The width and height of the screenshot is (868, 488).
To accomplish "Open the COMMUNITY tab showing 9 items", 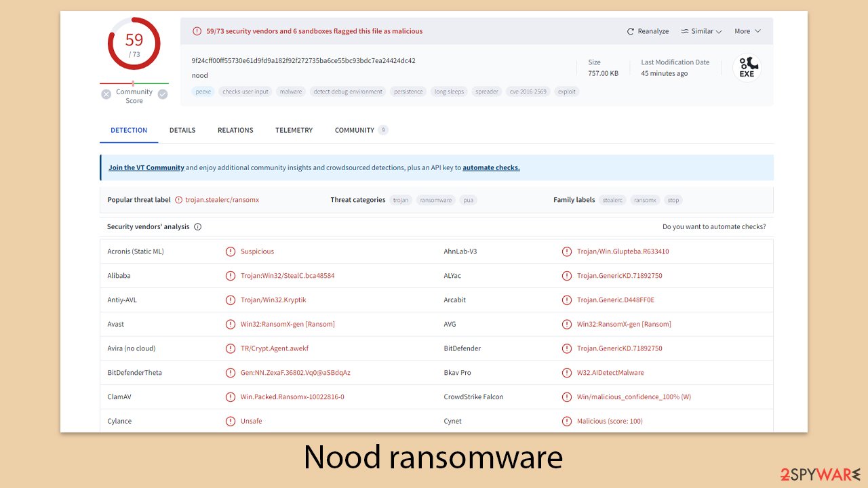I will [355, 129].
